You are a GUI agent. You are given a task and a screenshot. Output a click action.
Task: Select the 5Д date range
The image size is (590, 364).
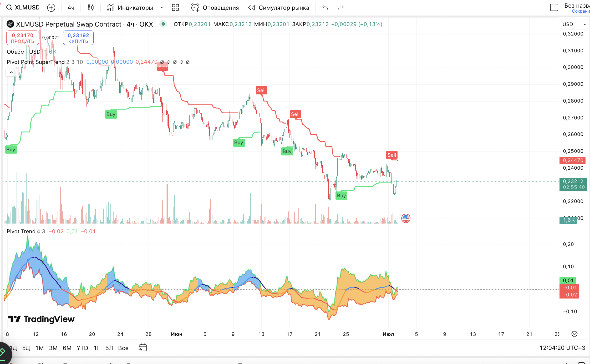[x=26, y=348]
